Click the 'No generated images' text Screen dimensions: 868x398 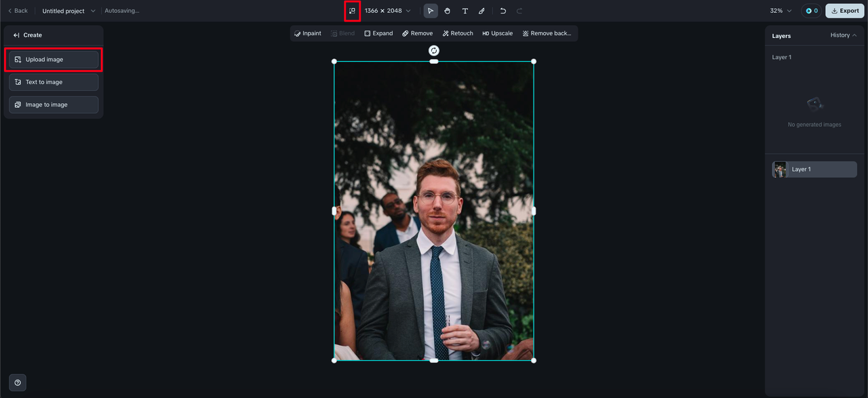pos(814,125)
